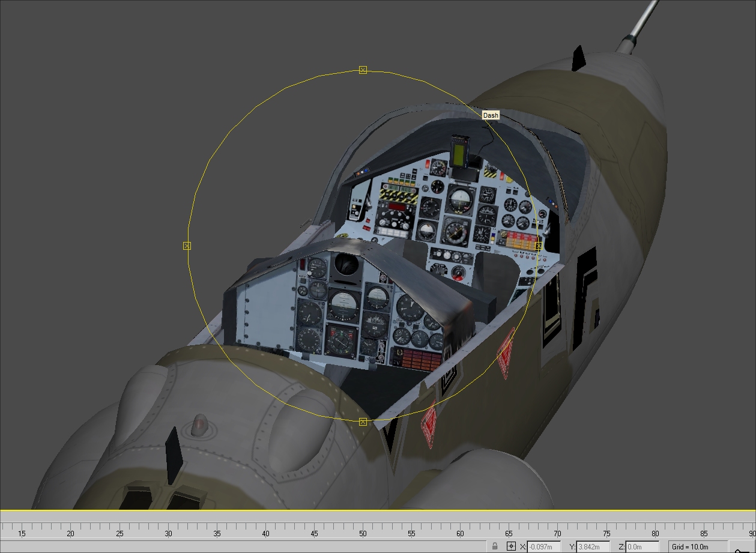Select the bottom handle of the yellow circle gizmo

point(363,422)
